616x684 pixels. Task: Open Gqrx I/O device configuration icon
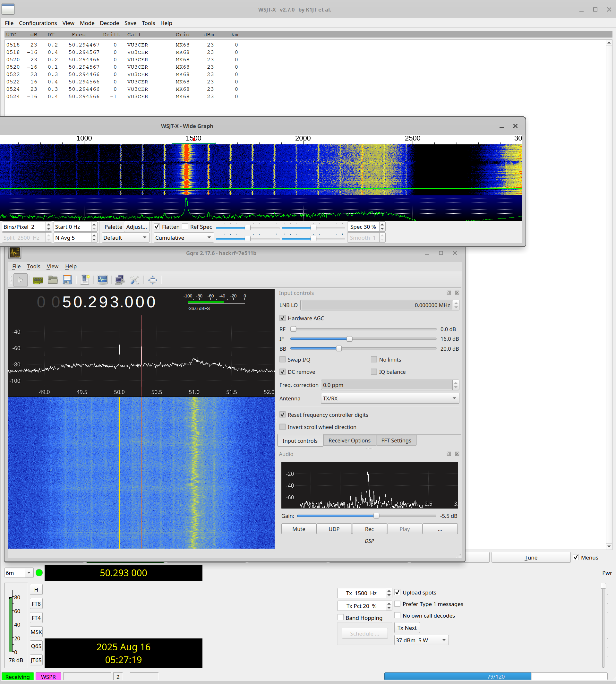(38, 280)
